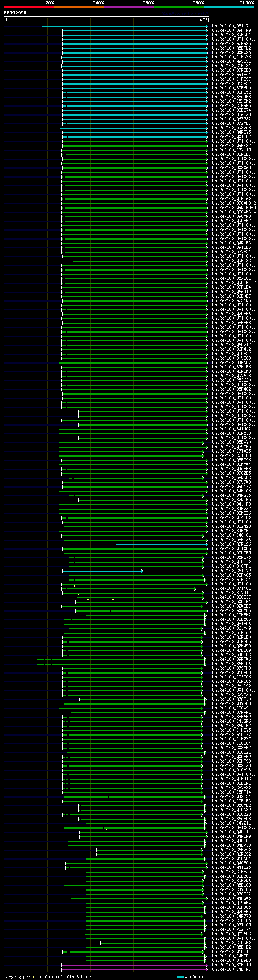Open hit UniRef100_C1MKX6
The height and width of the screenshot is (980, 258).
click(x=231, y=57)
